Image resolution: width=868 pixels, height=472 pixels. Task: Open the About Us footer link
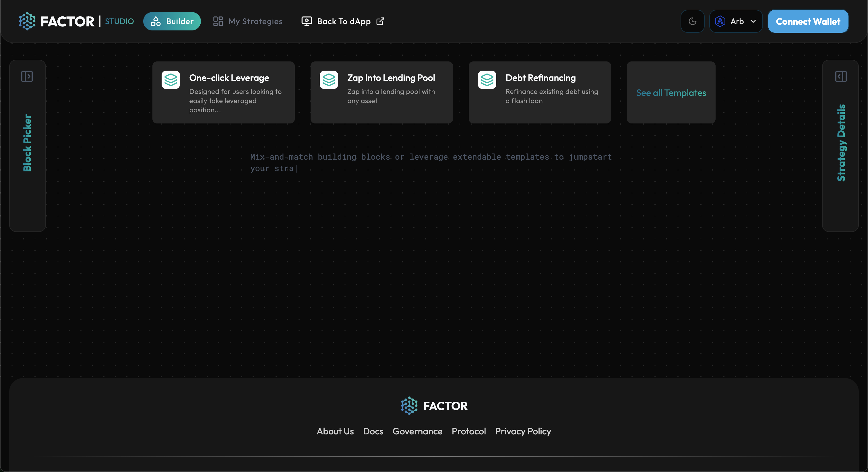click(335, 431)
